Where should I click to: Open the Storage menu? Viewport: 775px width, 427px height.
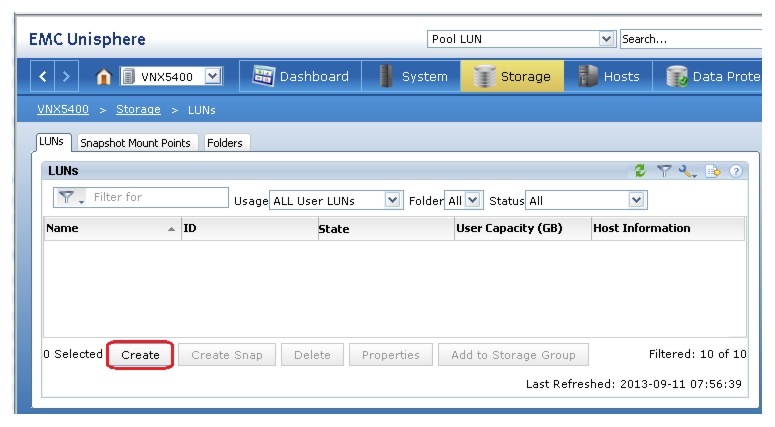pyautogui.click(x=512, y=76)
